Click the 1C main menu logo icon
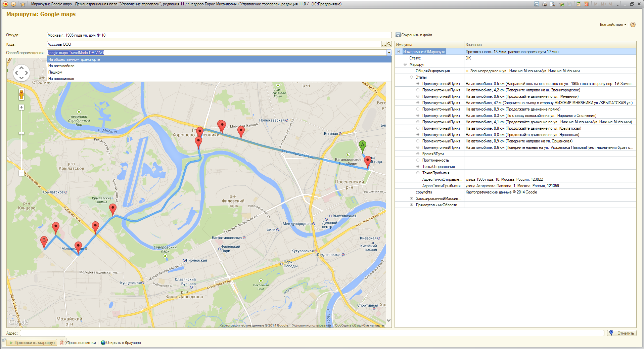Viewport: 644px width, 349px height. click(x=5, y=4)
